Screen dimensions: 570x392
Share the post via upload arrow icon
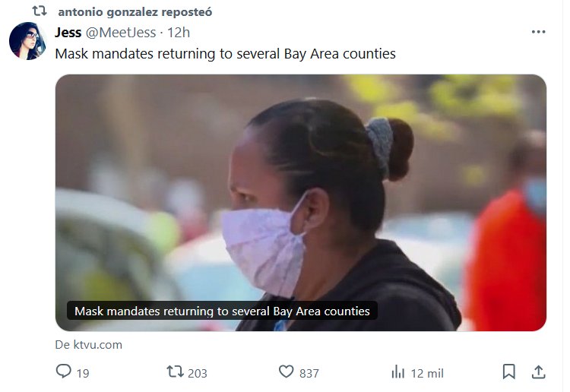(x=538, y=372)
